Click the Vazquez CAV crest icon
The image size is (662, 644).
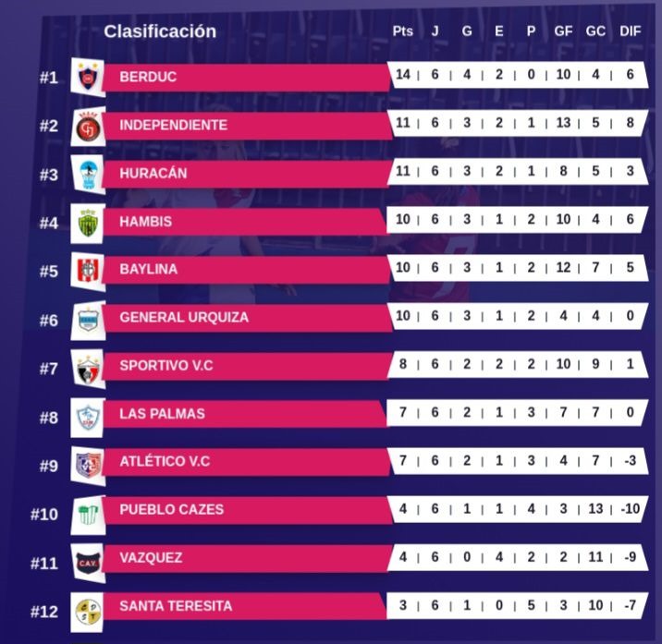click(x=88, y=559)
